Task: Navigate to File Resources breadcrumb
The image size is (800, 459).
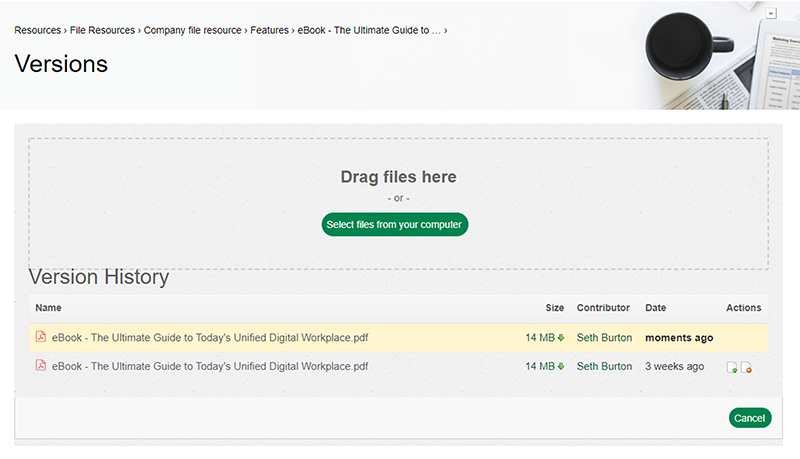Action: pyautogui.click(x=102, y=30)
